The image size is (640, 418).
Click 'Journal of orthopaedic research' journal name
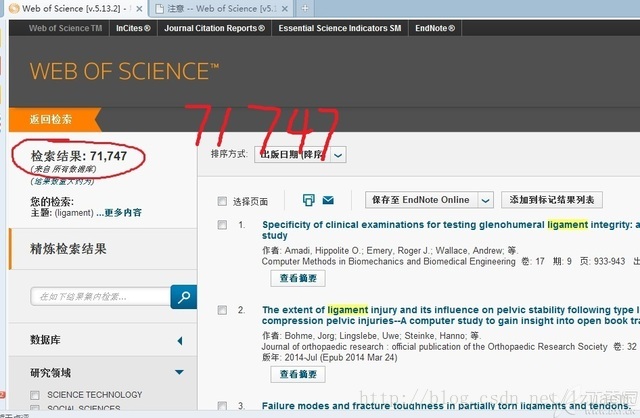pos(434,347)
